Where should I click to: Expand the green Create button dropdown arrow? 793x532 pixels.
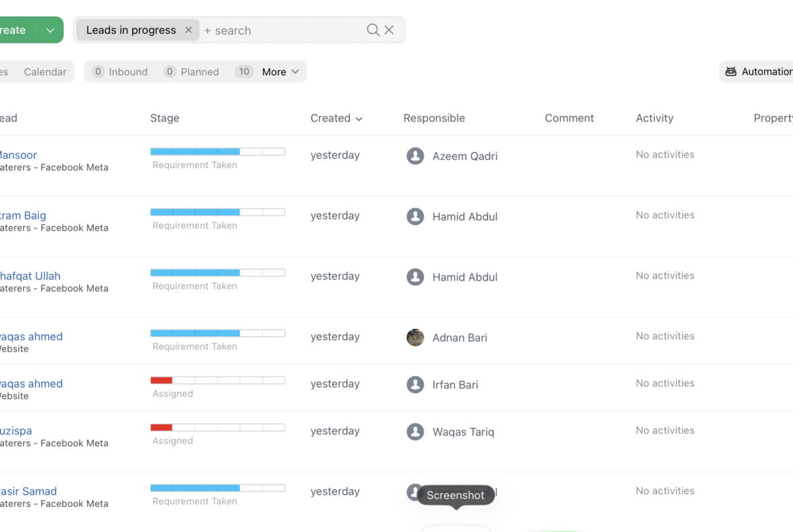(50, 30)
